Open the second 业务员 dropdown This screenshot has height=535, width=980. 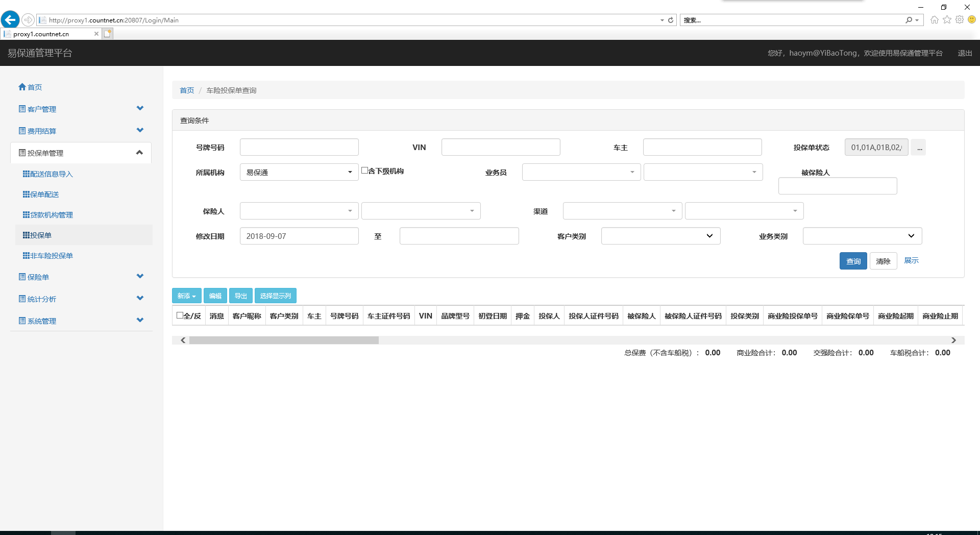[x=703, y=172]
